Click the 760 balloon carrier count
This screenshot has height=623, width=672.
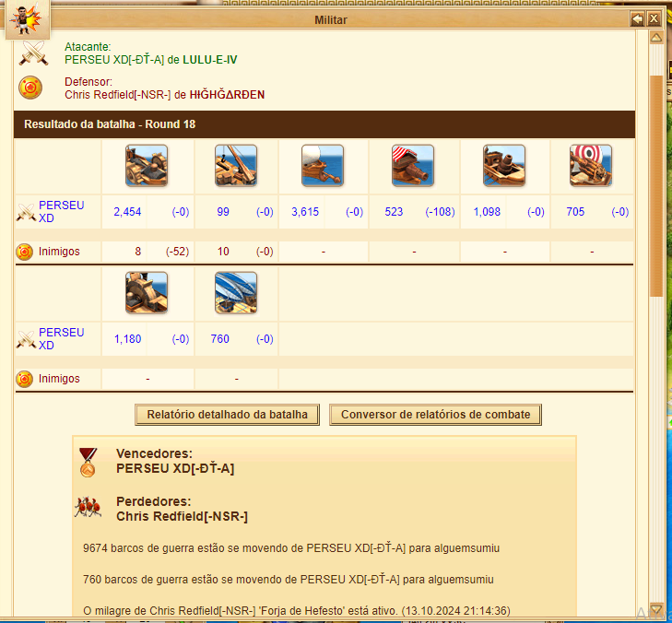220,339
